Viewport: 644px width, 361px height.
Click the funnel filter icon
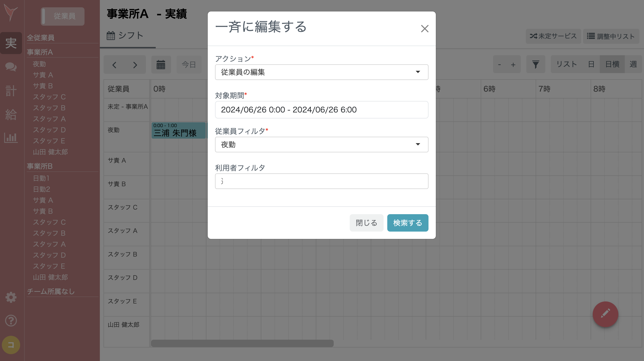535,65
